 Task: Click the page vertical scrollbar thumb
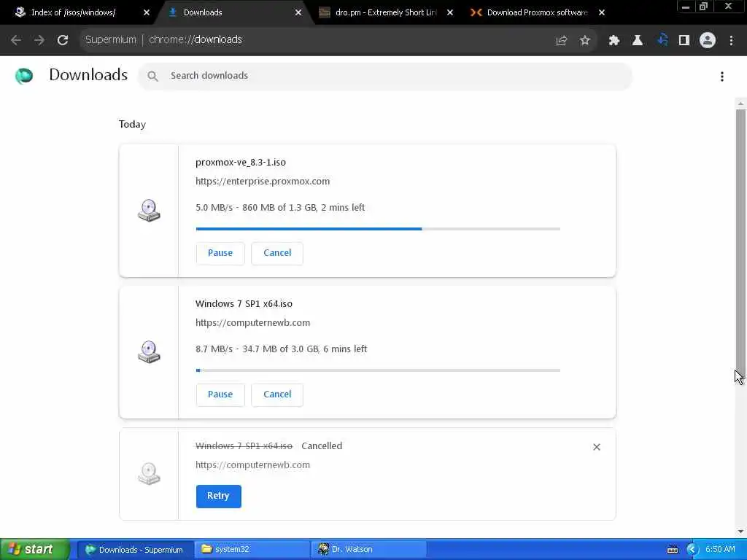pyautogui.click(x=740, y=243)
